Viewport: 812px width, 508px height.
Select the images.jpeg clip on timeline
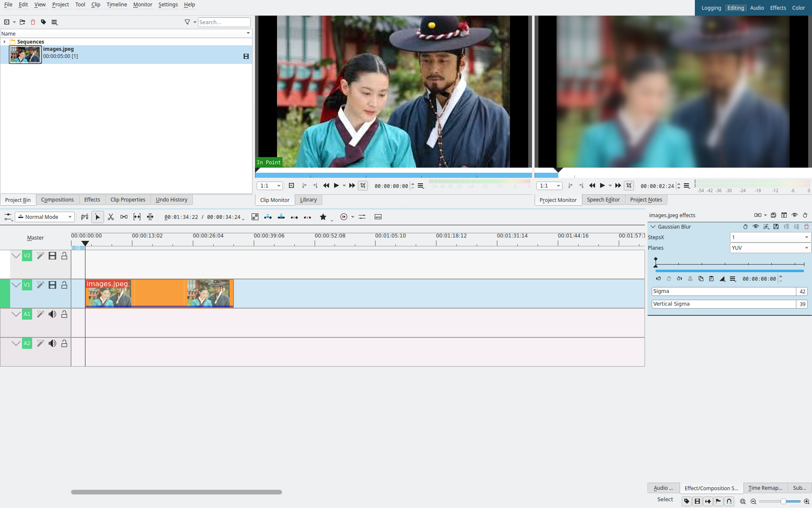159,293
